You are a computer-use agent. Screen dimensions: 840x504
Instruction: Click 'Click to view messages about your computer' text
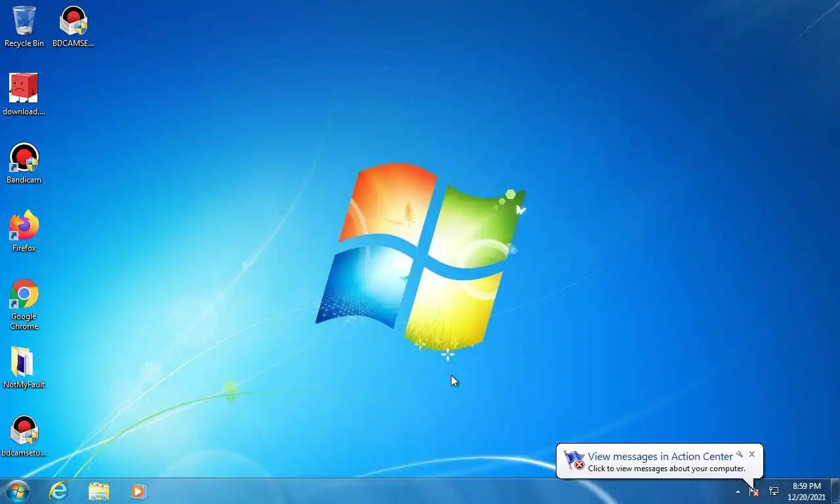[667, 469]
